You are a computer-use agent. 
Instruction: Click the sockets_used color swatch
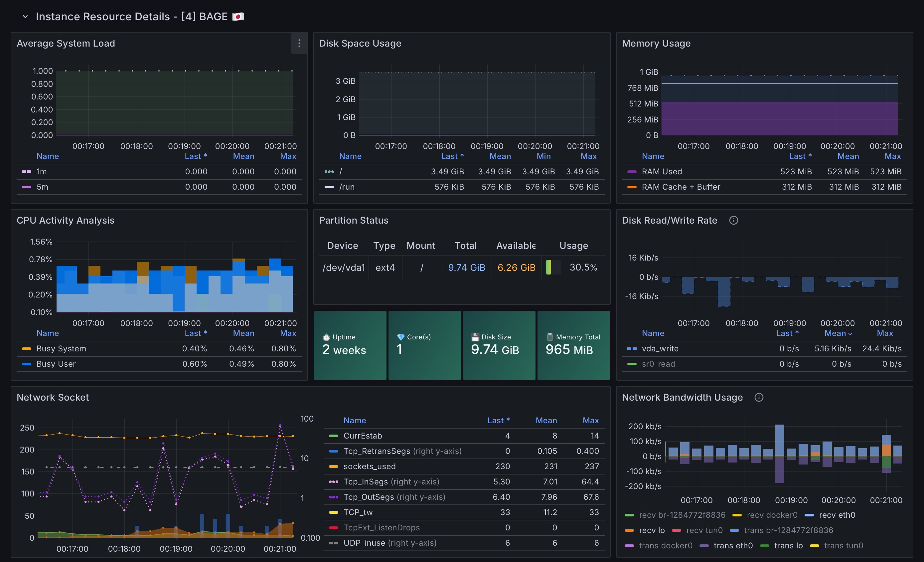coord(333,466)
